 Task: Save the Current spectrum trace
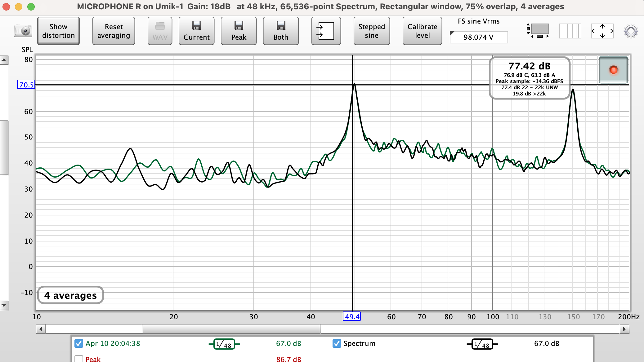[x=196, y=31]
